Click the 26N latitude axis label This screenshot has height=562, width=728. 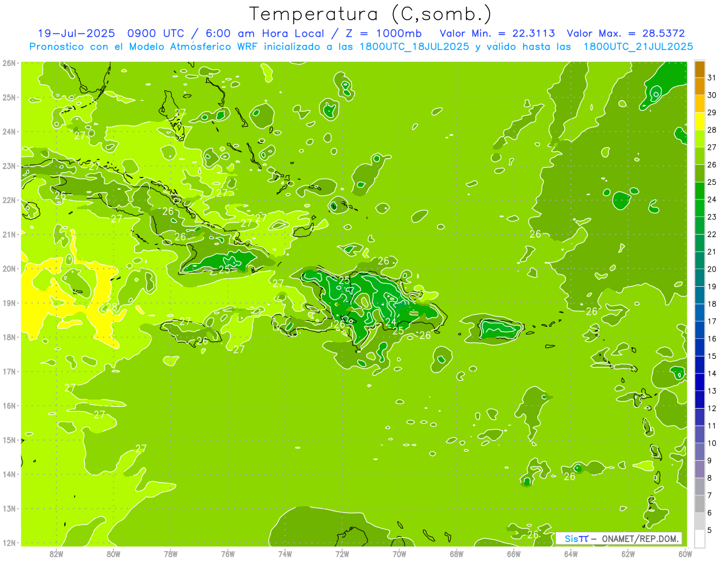(x=8, y=63)
